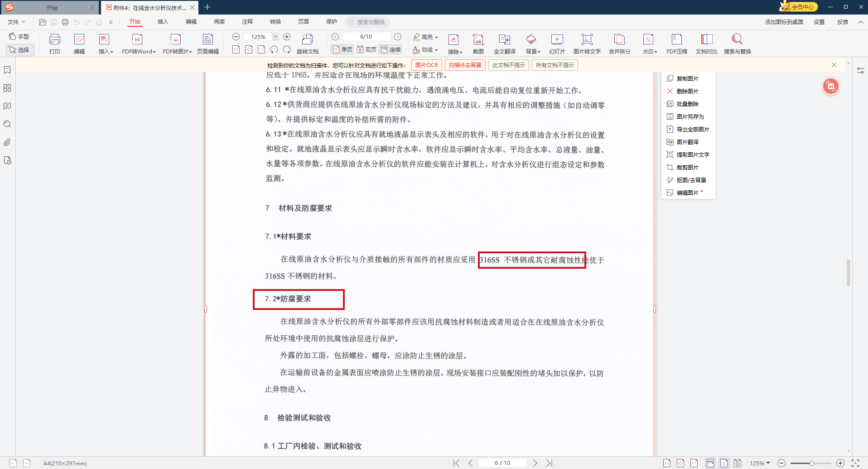Screen dimensions: 868x469
Task: Expand the ribbon 125% zoom combo box
Action: [275, 37]
